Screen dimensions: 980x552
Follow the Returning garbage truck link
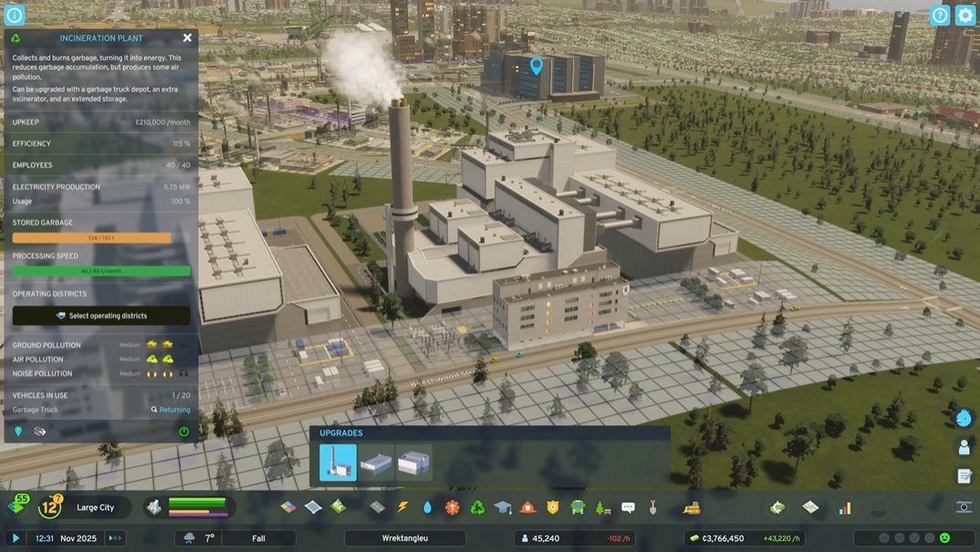174,410
